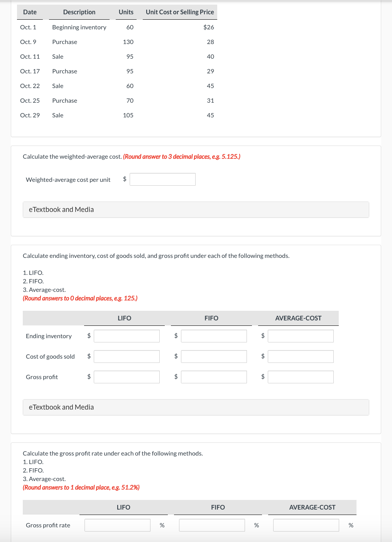Select the Units column header
The image size is (392, 542).
point(126,12)
